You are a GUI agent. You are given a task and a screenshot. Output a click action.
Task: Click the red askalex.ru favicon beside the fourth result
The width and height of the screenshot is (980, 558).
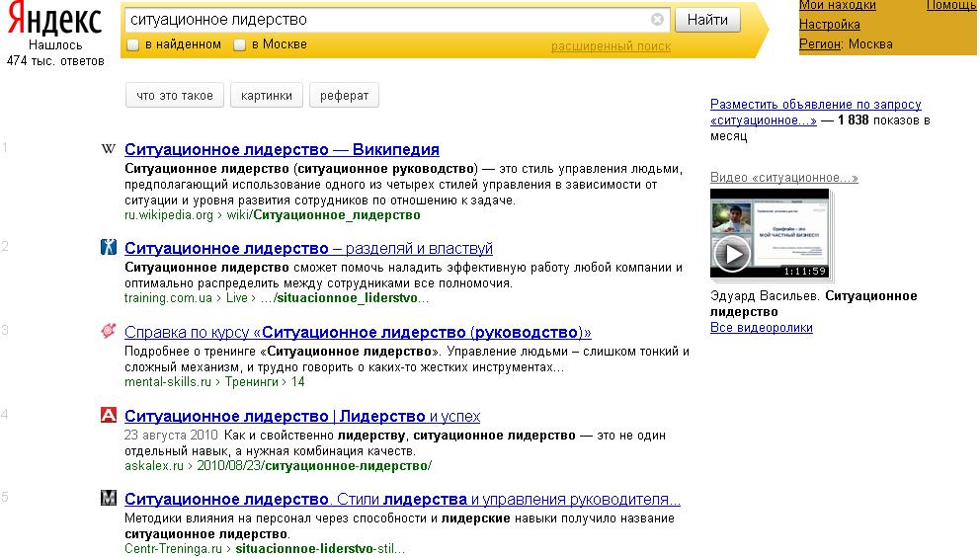click(108, 414)
